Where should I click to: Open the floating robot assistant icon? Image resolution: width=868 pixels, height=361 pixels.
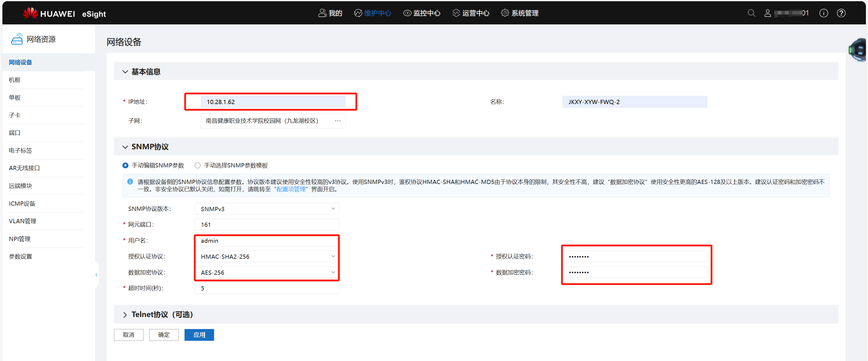(x=858, y=50)
